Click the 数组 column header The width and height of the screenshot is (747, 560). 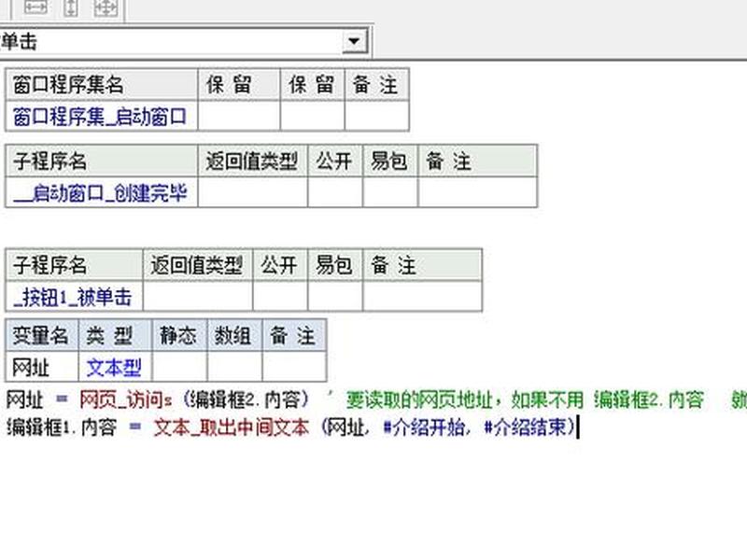[x=235, y=335]
